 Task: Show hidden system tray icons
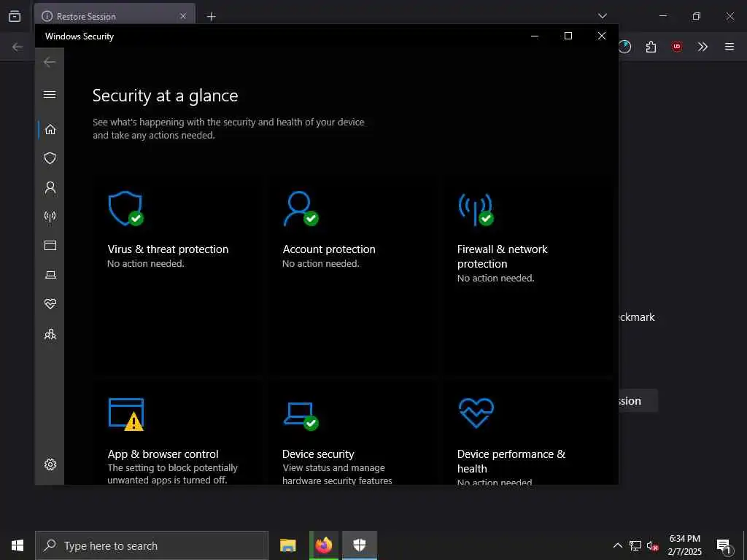[x=617, y=545]
